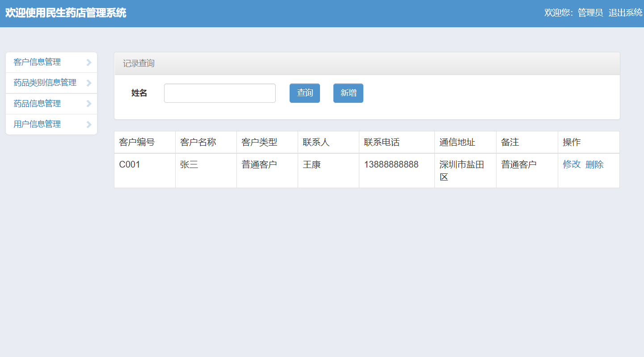Open 用户信息管理 menu item

[51, 124]
